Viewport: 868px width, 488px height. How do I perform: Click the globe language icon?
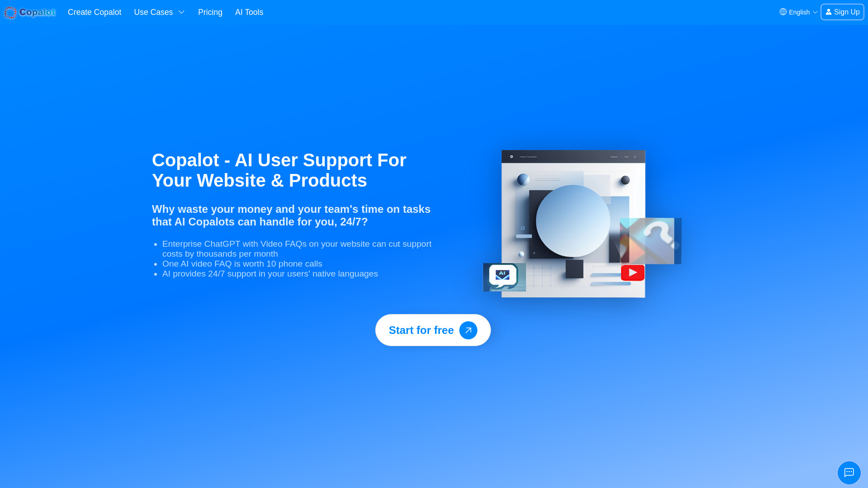point(783,12)
